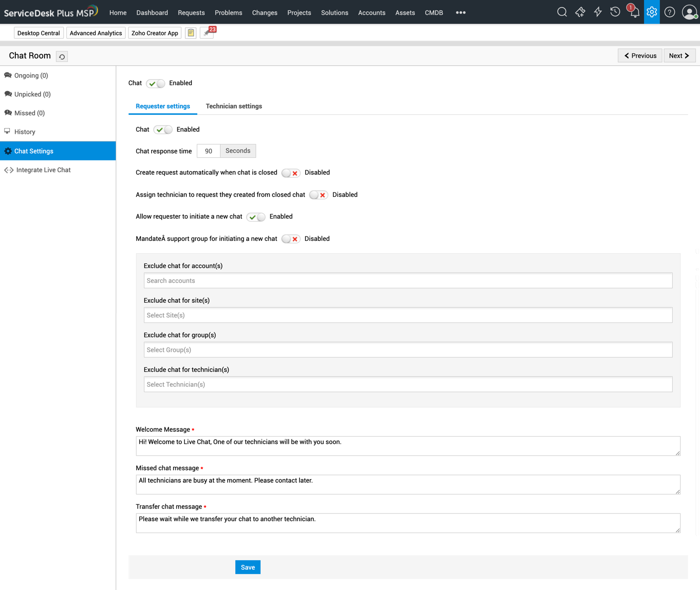Open the user profile avatar

click(689, 12)
